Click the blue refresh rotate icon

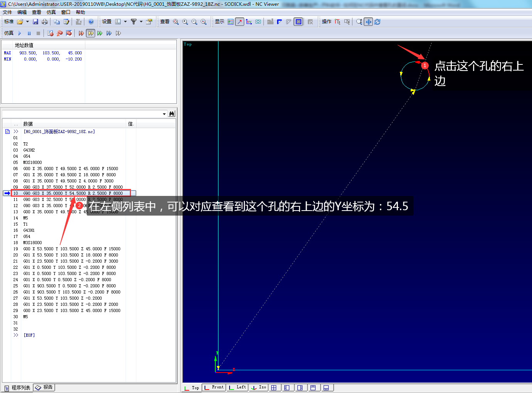click(378, 22)
